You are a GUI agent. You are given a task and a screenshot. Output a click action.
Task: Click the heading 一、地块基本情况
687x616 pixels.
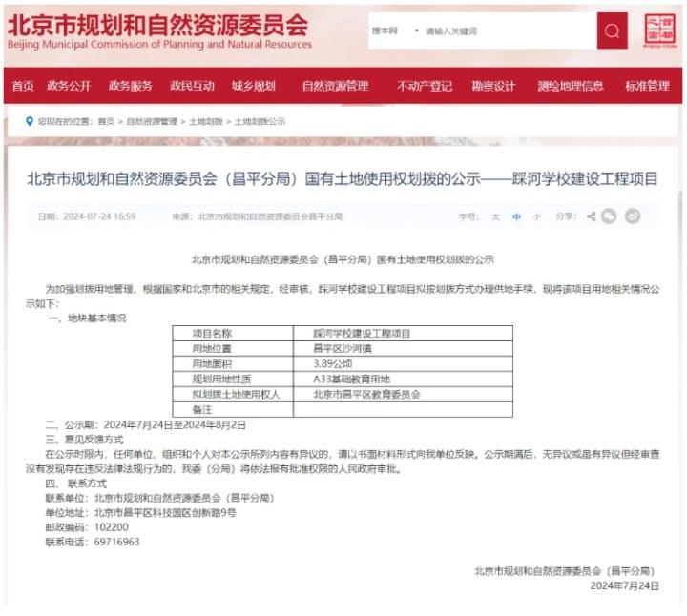(87, 318)
